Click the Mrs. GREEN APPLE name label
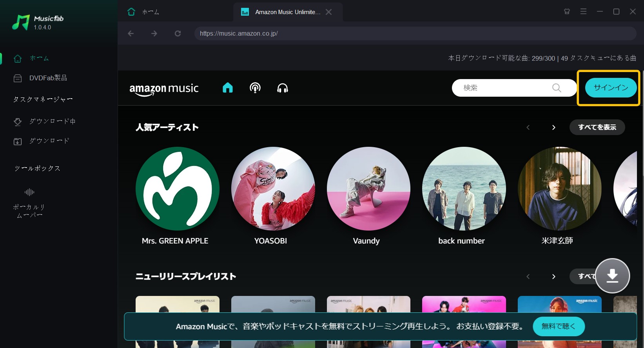This screenshot has width=644, height=348. point(175,241)
